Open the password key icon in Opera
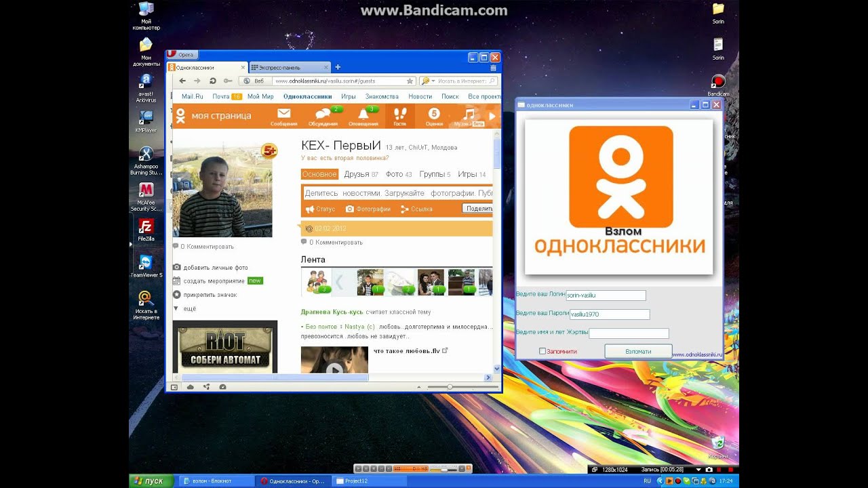The image size is (868, 488). tap(228, 81)
